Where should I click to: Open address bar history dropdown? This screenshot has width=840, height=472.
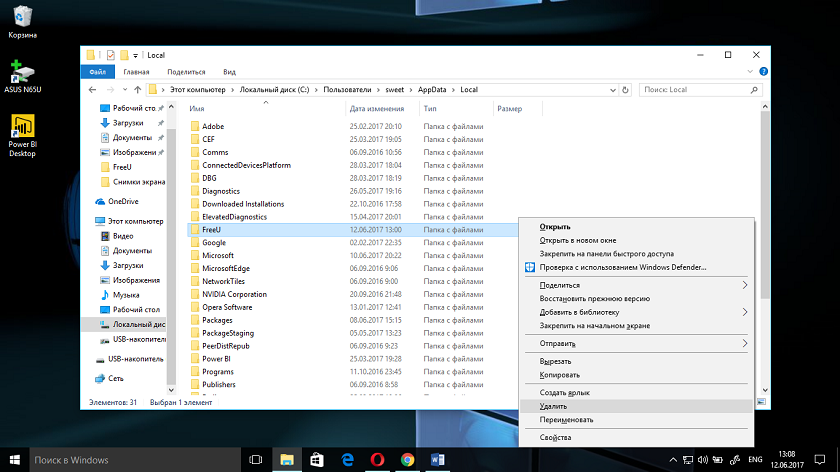tap(613, 90)
